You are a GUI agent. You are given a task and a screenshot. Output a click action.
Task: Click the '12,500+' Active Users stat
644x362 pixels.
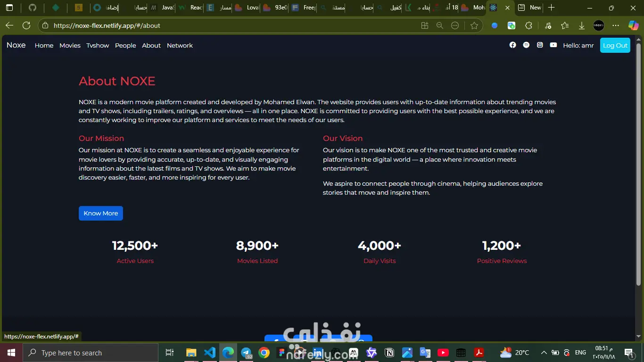click(135, 246)
